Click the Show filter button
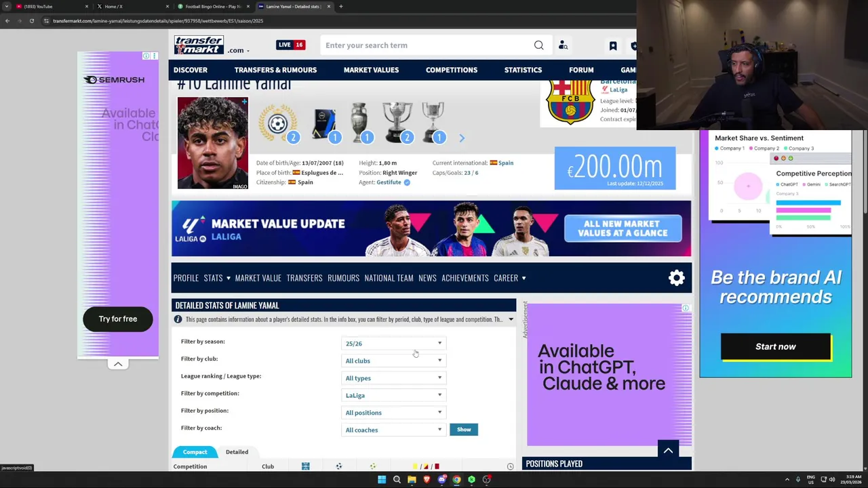The height and width of the screenshot is (488, 868). pyautogui.click(x=464, y=430)
